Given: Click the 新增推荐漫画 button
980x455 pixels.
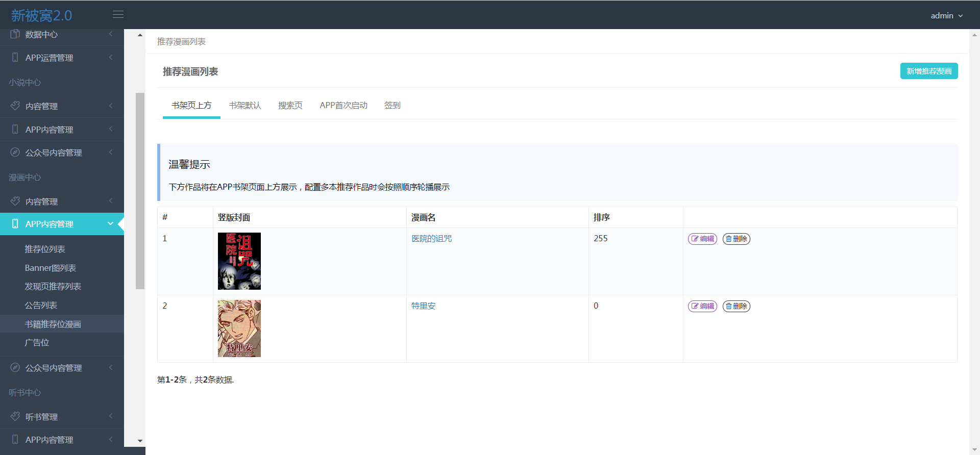Looking at the screenshot, I should pos(928,71).
